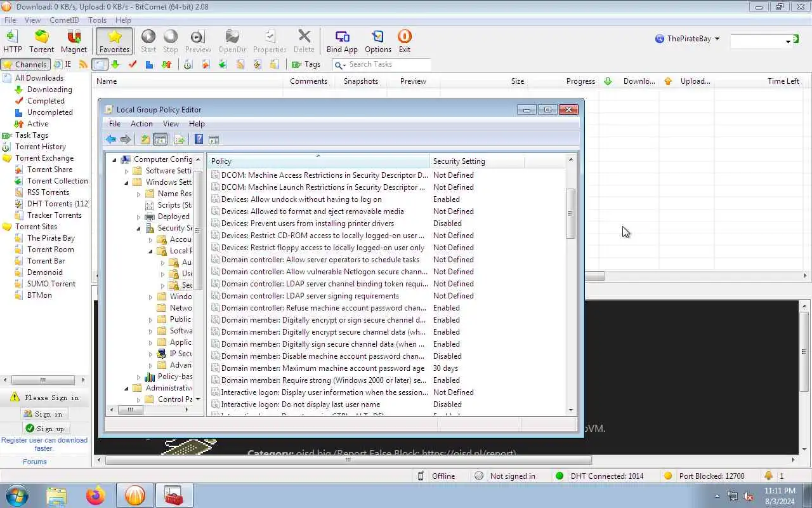Screen dimensions: 812x508
Task: Click the Magnet link toolbar icon
Action: click(x=74, y=41)
